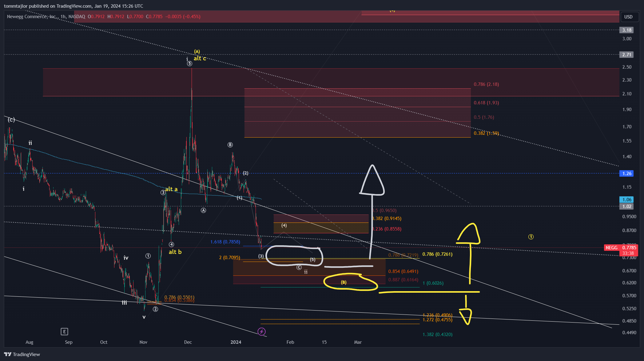This screenshot has height=361, width=644.
Task: Click the yellow '(A)' wave label
Action: click(197, 51)
